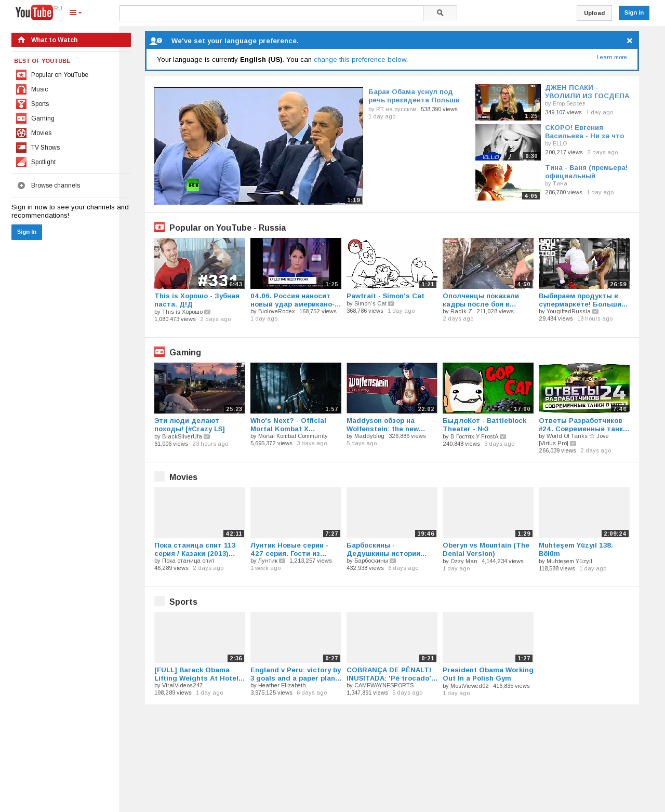
Task: Open the Spotlight icon
Action: click(x=21, y=162)
